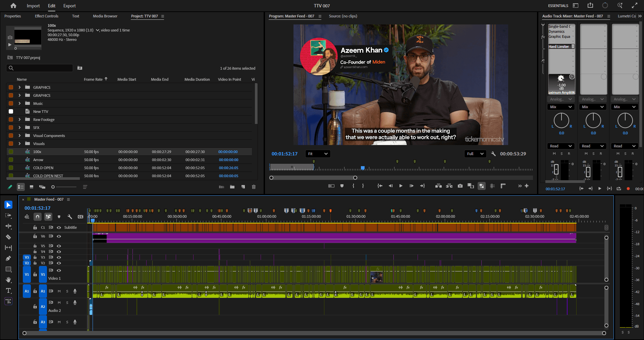Select the Razor tool
Screen dimensions: 644x340
tap(8, 237)
